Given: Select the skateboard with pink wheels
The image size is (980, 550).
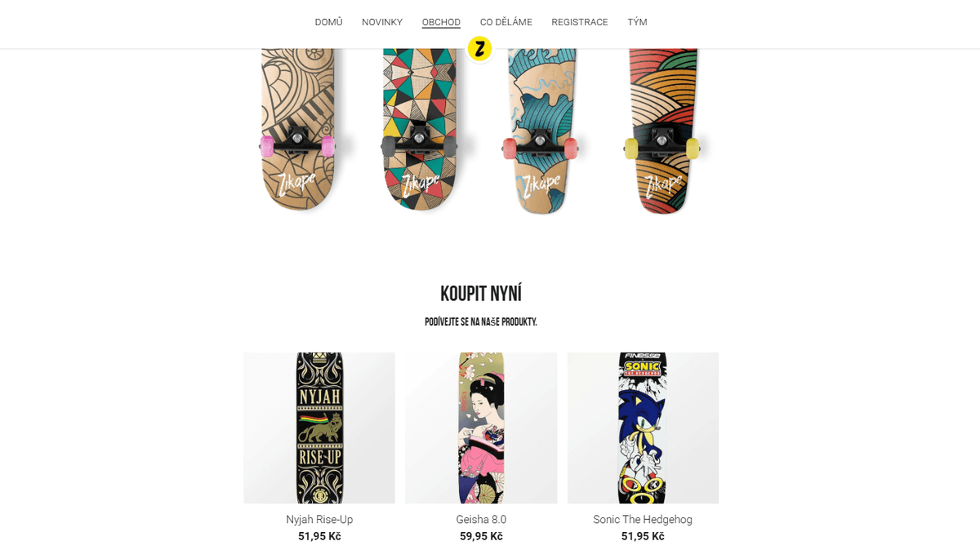Looking at the screenshot, I should (297, 131).
